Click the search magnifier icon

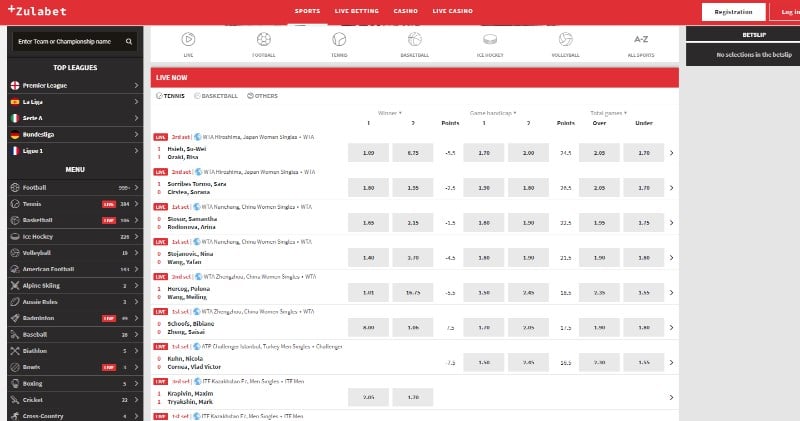pyautogui.click(x=129, y=41)
